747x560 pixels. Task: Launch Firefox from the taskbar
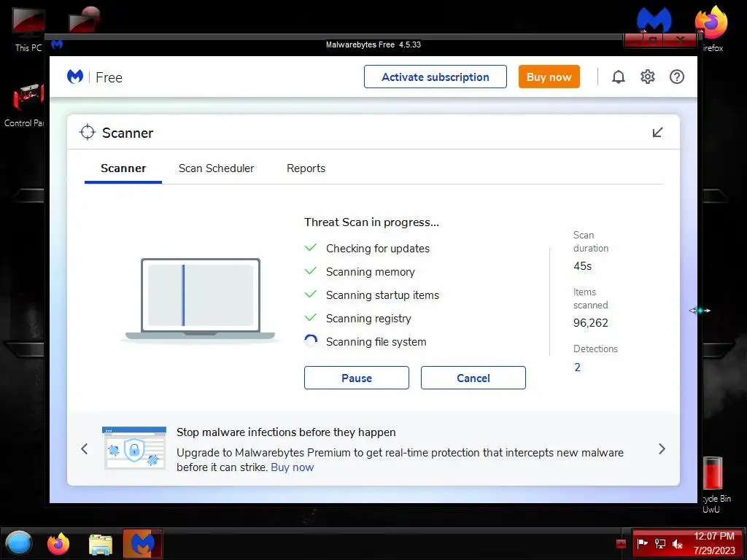58,544
